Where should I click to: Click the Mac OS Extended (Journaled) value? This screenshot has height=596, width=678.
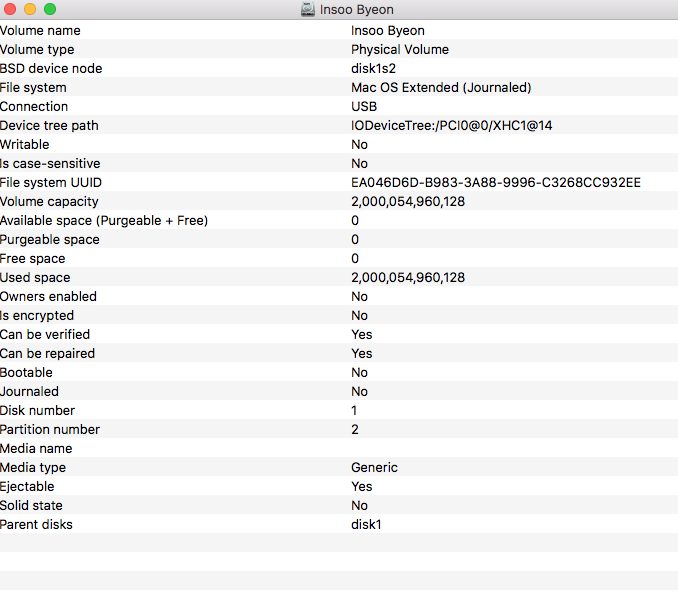440,88
